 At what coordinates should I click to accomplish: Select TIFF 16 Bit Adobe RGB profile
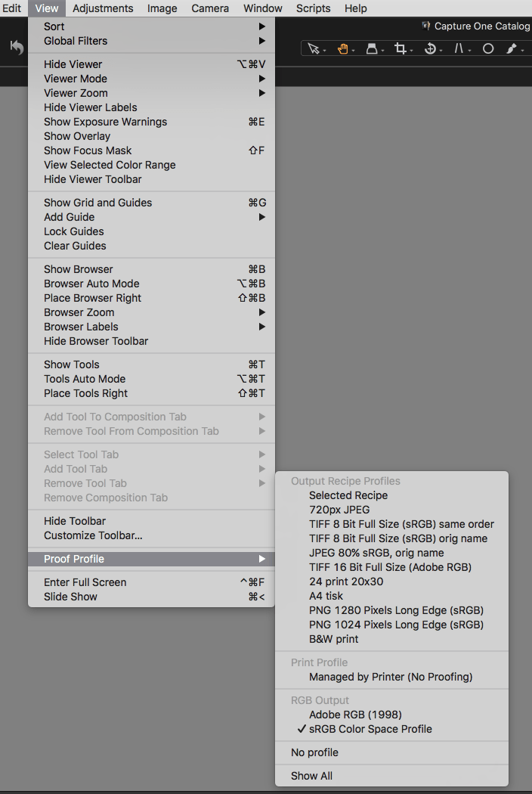tap(391, 567)
